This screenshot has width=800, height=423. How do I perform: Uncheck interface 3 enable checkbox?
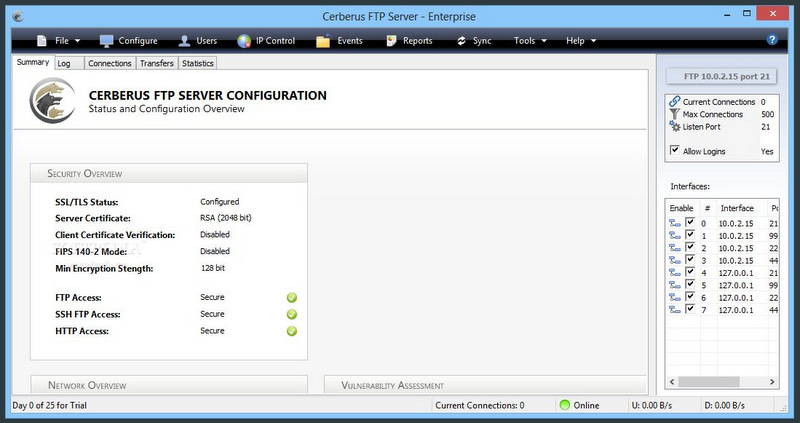tap(690, 260)
